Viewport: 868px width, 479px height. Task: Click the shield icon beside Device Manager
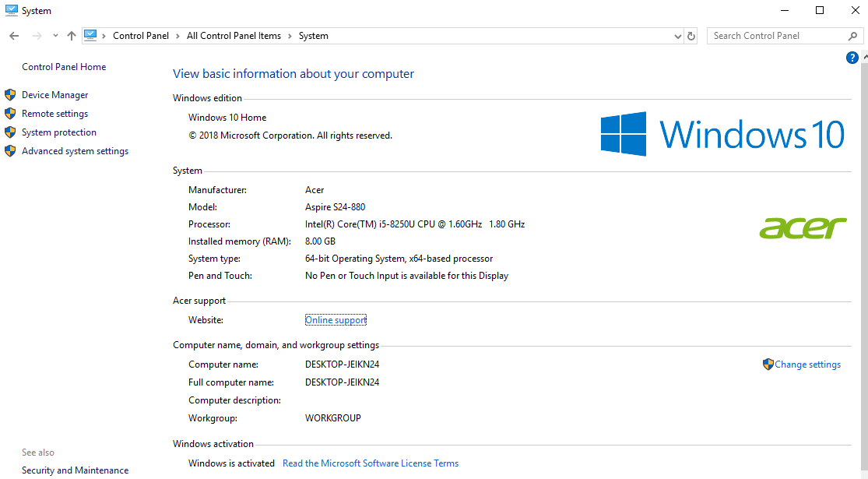click(10, 95)
